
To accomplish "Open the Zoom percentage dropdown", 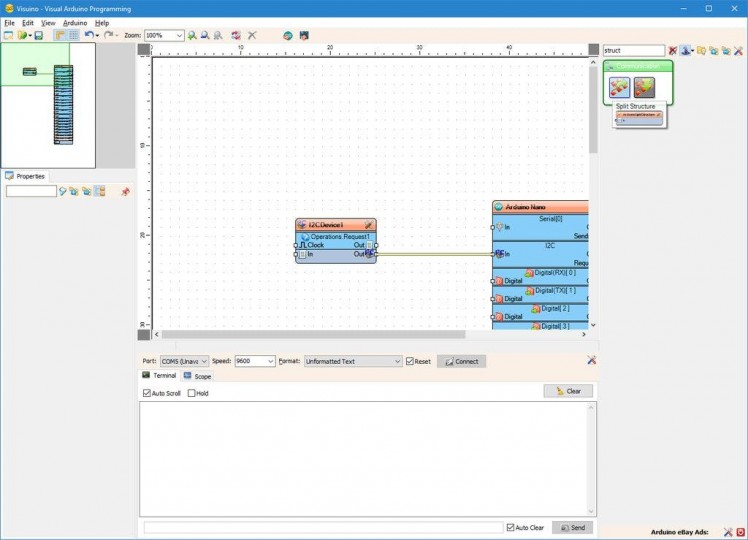I will point(179,35).
